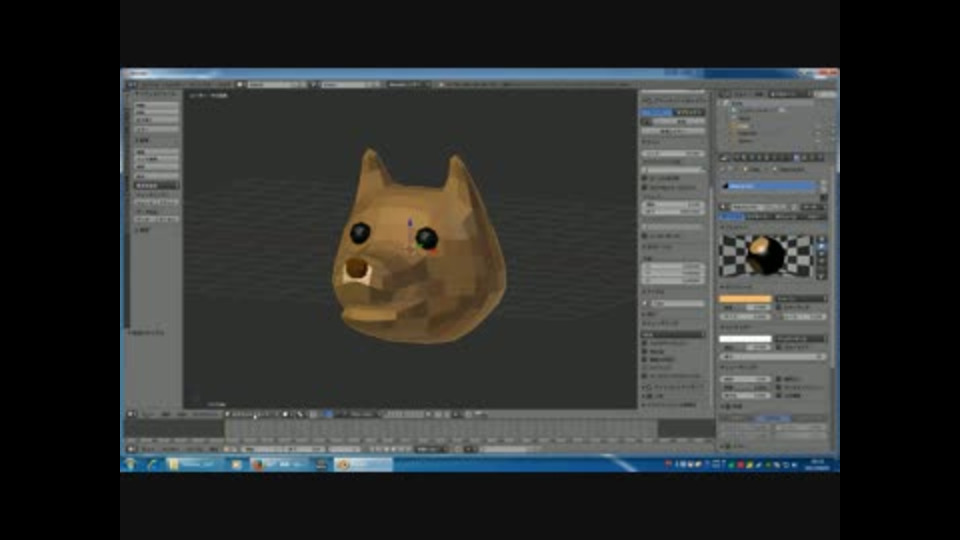Select sky world preview type icon
Viewport: 960px width, 540px height.
pyautogui.click(x=822, y=276)
